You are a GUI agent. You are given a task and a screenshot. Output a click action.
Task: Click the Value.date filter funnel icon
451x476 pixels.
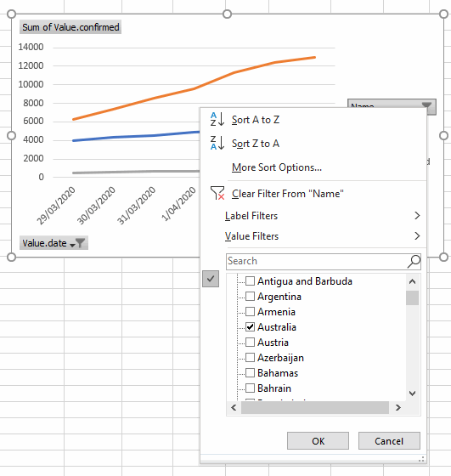[x=81, y=243]
